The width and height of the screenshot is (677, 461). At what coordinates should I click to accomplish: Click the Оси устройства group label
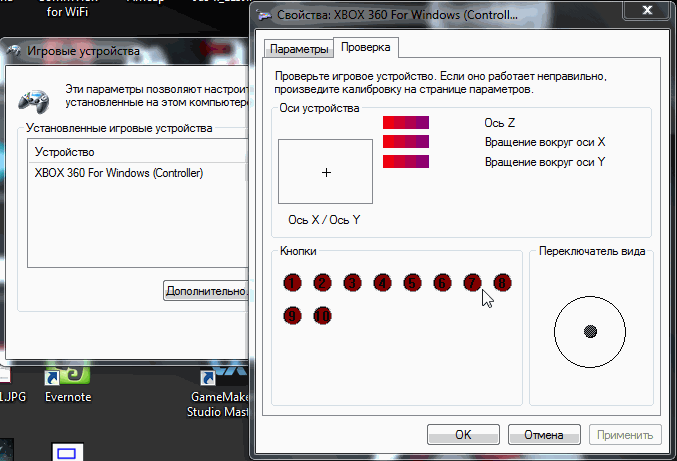319,108
